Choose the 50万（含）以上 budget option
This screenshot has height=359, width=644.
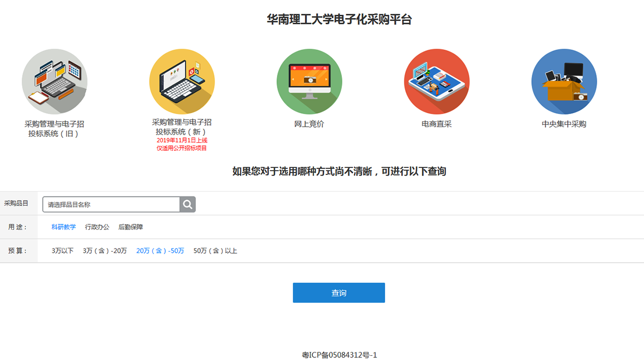click(215, 251)
